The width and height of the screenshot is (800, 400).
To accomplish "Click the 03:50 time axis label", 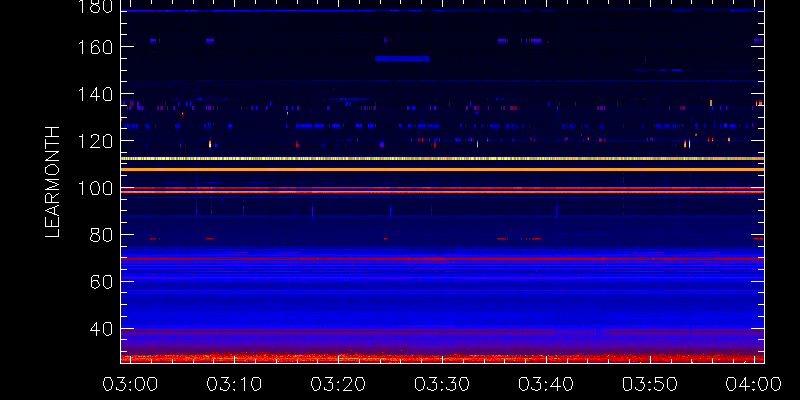I will (x=648, y=384).
